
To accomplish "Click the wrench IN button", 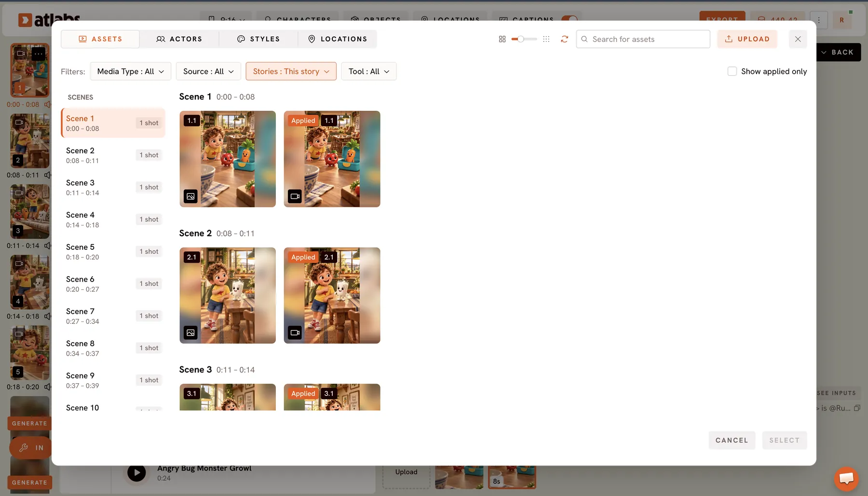I will click(31, 448).
